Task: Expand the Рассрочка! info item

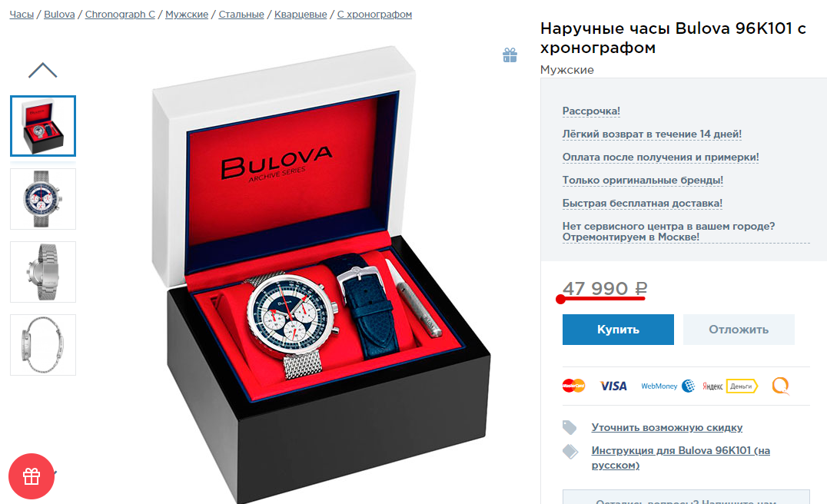Action: [x=591, y=111]
